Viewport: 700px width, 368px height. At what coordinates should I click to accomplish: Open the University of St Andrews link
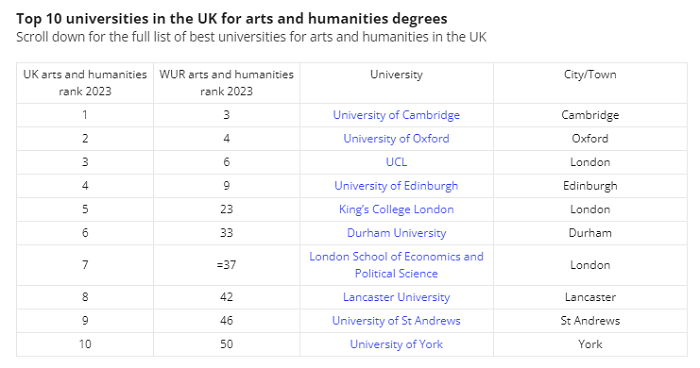pyautogui.click(x=396, y=321)
